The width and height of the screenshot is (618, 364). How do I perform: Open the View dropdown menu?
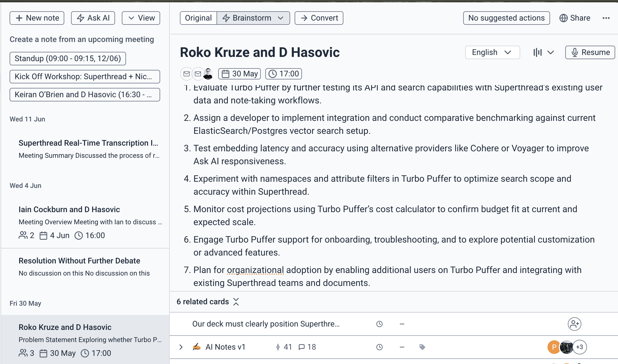pos(141,18)
